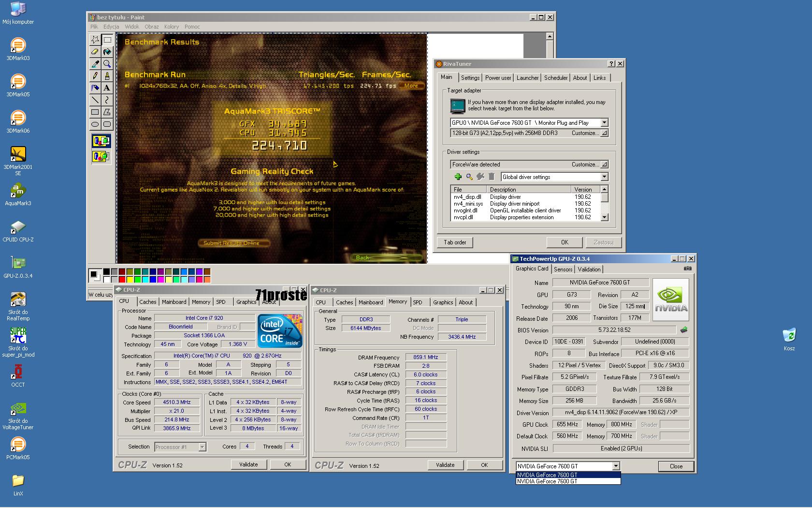
Task: Select the Free-Form Select tool in Paint
Action: click(95, 40)
